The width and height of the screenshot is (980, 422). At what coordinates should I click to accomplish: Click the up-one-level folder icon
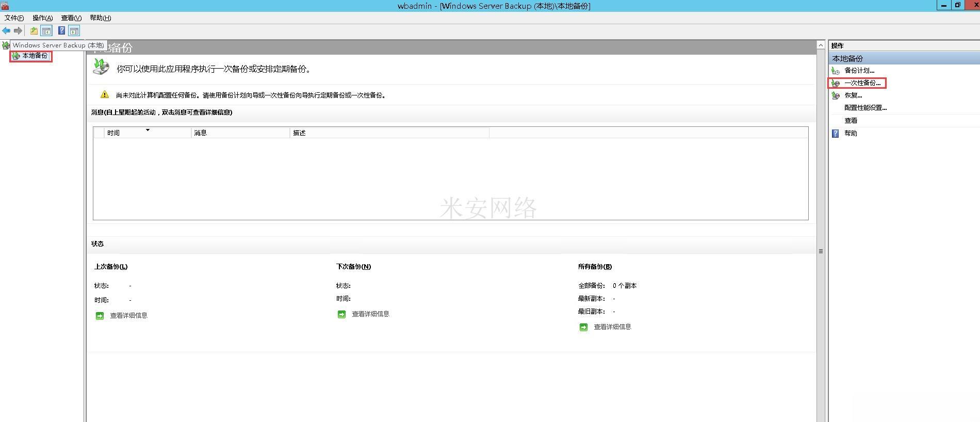[x=34, y=31]
